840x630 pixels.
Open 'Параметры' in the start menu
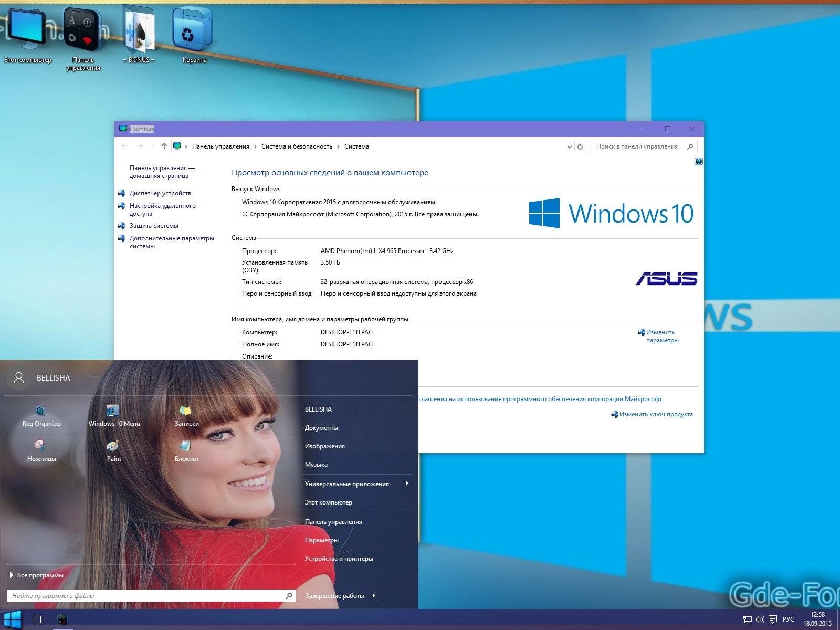(321, 540)
